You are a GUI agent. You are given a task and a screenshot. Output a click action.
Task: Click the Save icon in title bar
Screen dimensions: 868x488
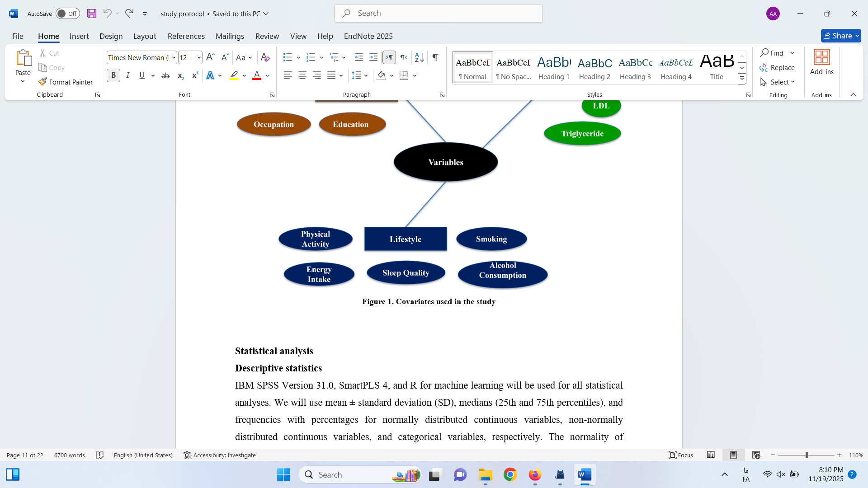pos(92,14)
